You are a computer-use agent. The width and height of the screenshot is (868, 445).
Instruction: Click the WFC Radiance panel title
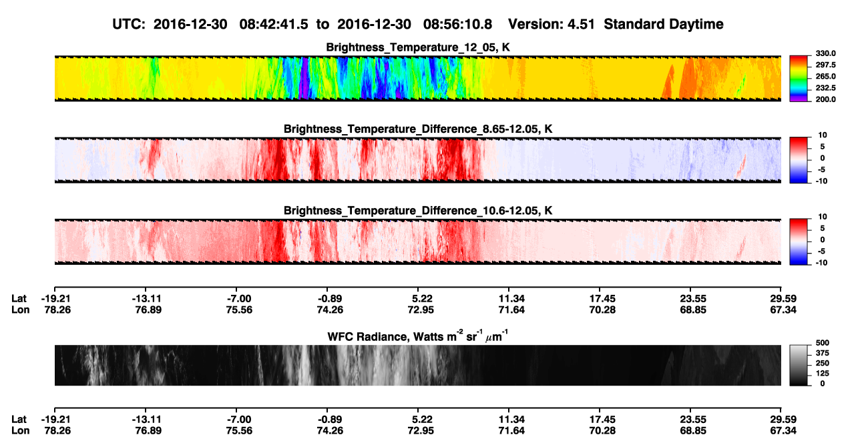click(418, 336)
